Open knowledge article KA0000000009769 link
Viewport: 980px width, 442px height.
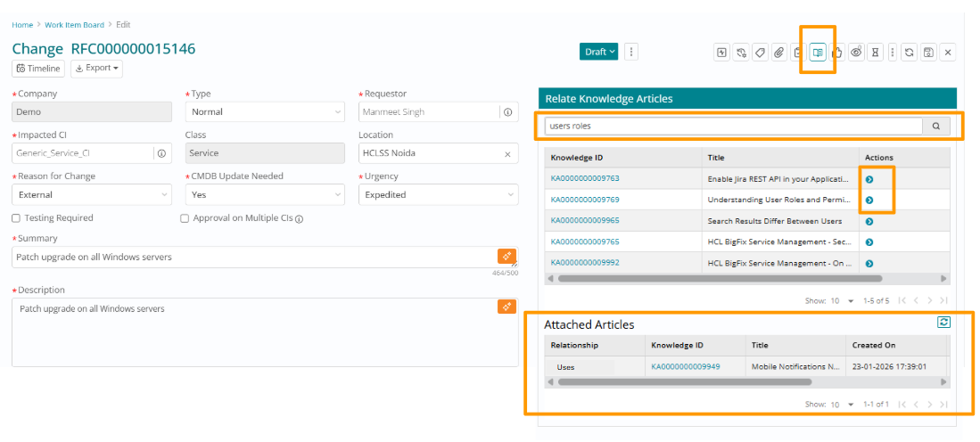(585, 200)
